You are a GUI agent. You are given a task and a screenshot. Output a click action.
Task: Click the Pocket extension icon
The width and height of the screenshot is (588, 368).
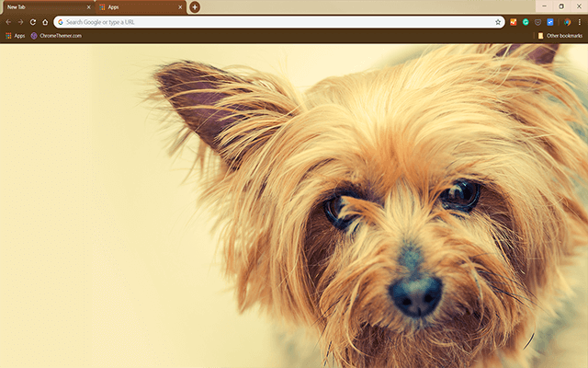click(537, 22)
